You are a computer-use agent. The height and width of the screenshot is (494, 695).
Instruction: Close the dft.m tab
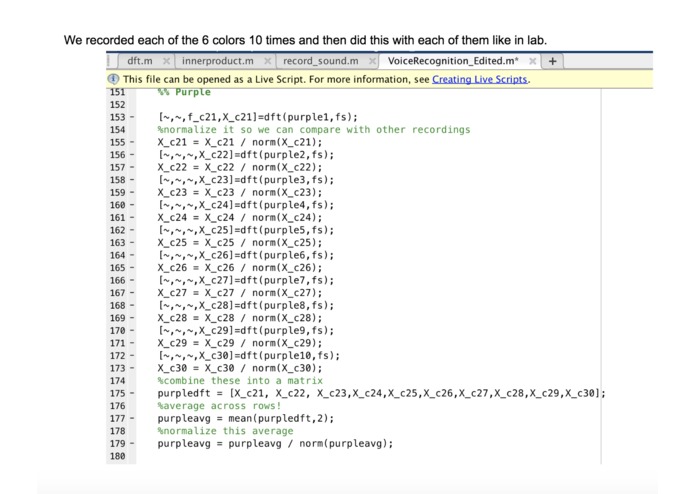pyautogui.click(x=166, y=61)
